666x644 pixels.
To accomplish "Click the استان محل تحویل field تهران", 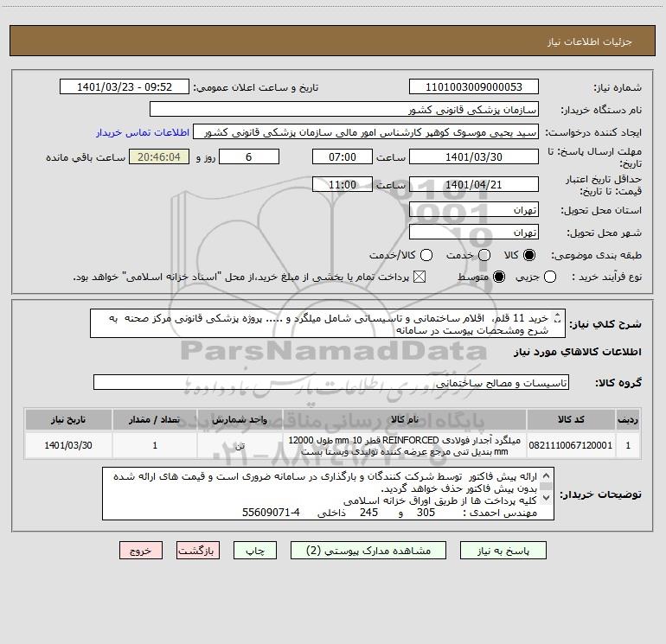I will click(x=474, y=210).
